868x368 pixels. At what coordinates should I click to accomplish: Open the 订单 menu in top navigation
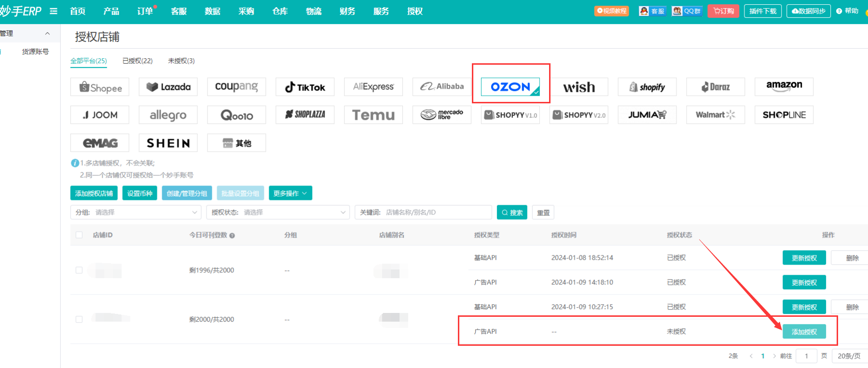145,11
